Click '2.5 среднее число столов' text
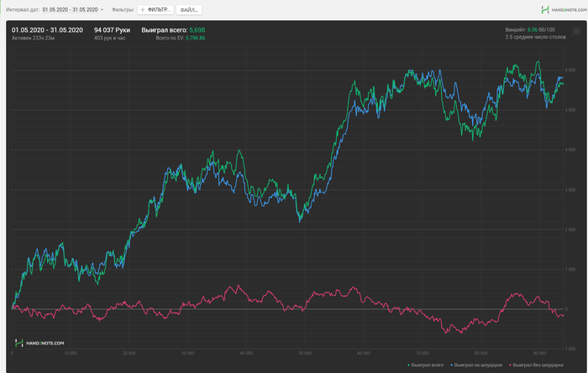 pos(535,37)
